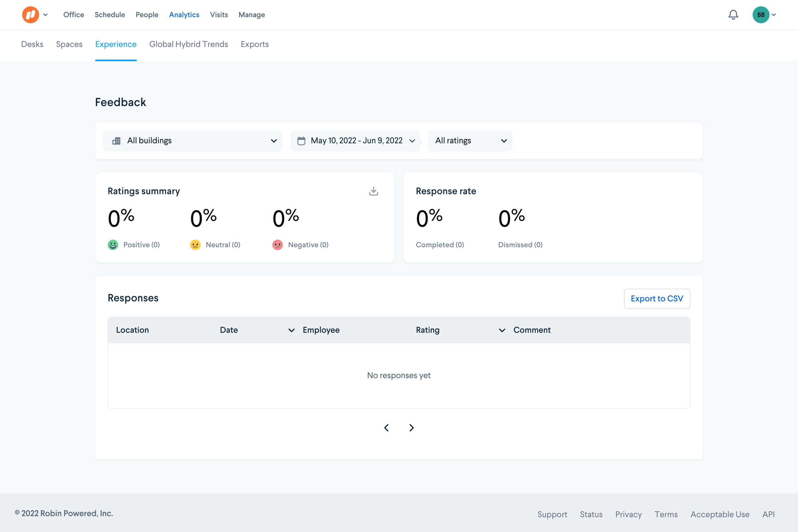Open the Office menu

click(x=73, y=15)
